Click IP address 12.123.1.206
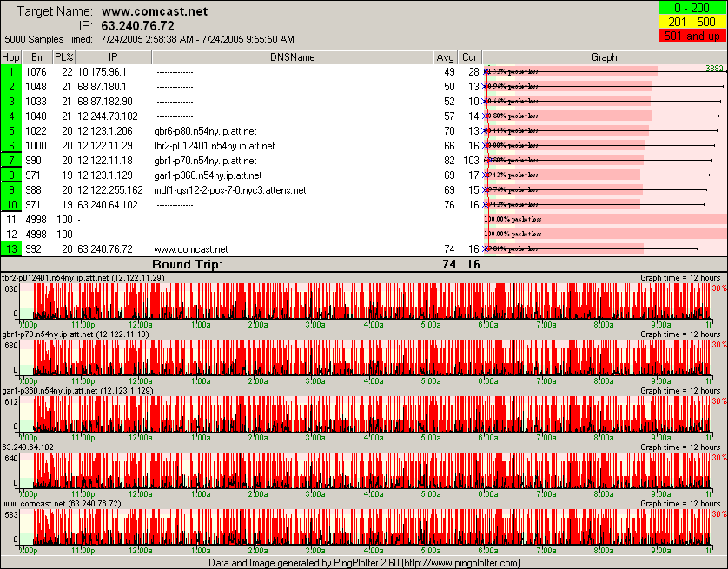Image resolution: width=728 pixels, height=569 pixels. [x=105, y=131]
